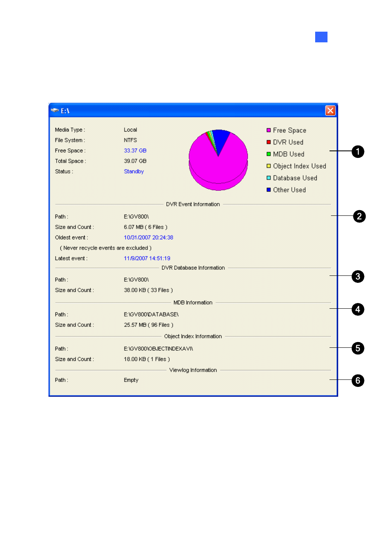Close the E:\ drive information window
392x555 pixels.
click(330, 111)
